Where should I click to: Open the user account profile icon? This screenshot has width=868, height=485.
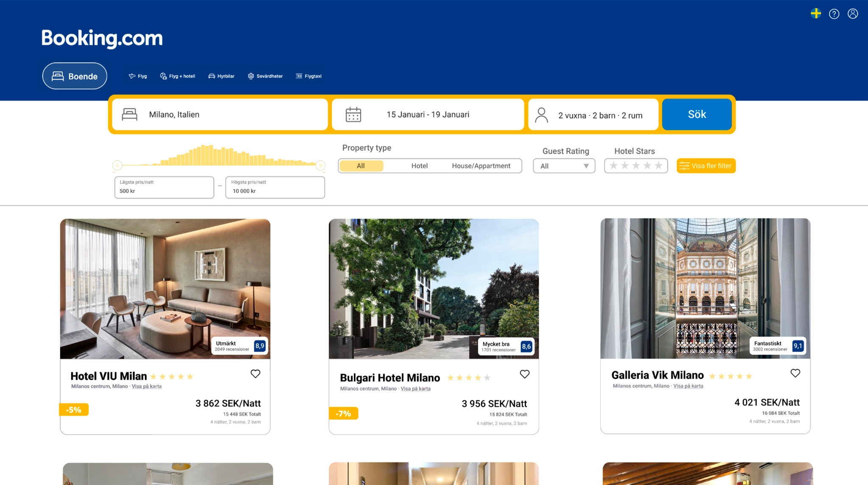(x=853, y=14)
